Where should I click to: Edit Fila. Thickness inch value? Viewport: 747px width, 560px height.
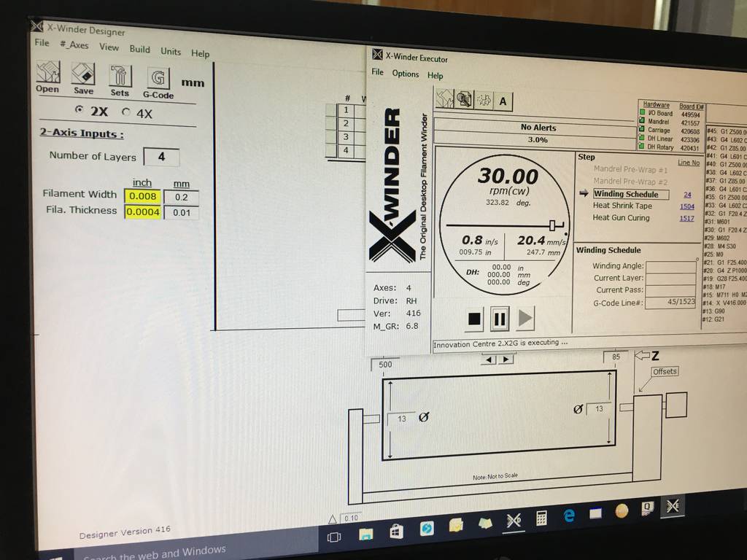(142, 212)
